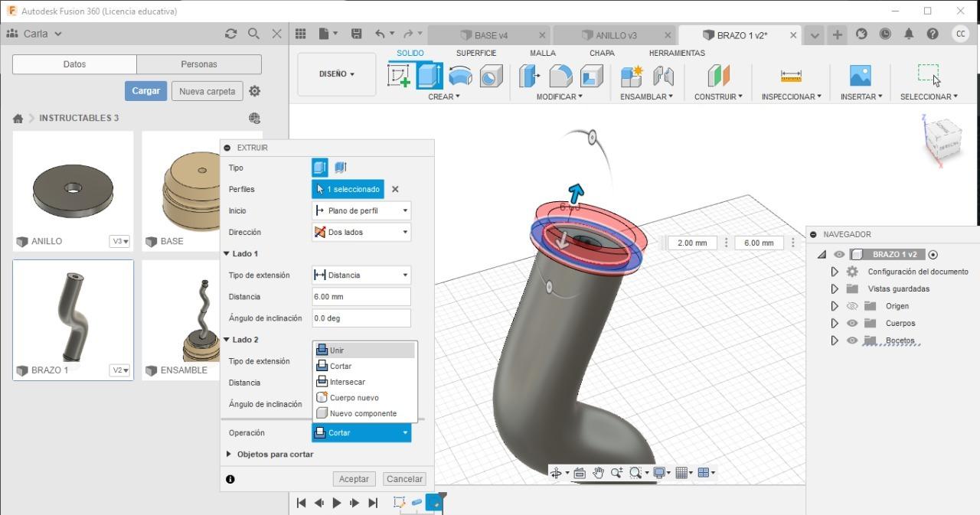Open the Dirección Dos lados dropdown
Screen dimensions: 980x515
tap(361, 232)
